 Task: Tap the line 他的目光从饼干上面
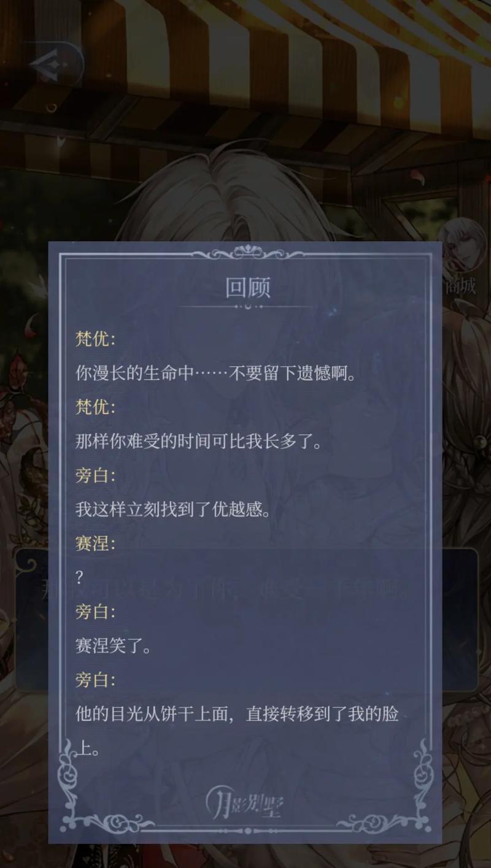[237, 731]
